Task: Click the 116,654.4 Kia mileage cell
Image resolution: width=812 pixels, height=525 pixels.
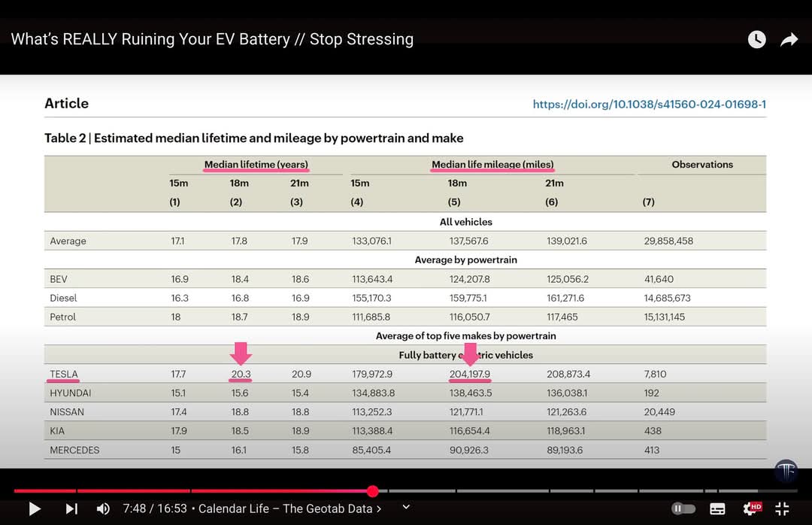Action: point(470,431)
